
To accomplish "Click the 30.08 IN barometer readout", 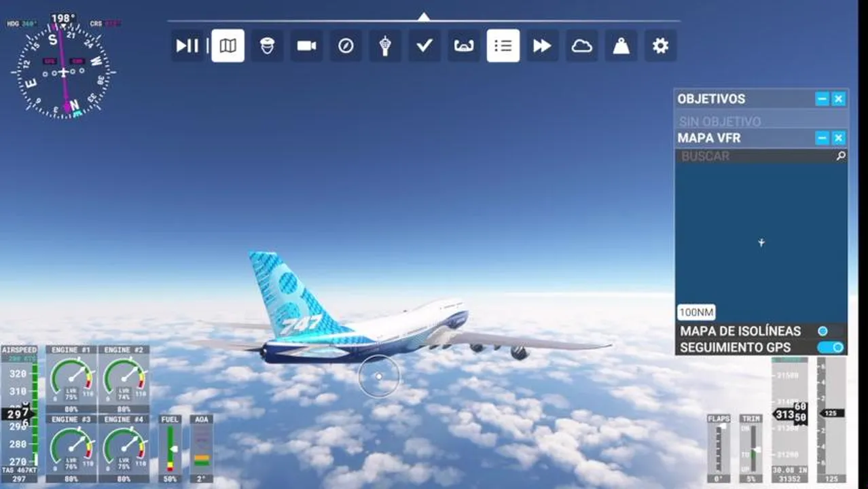I will tap(790, 469).
